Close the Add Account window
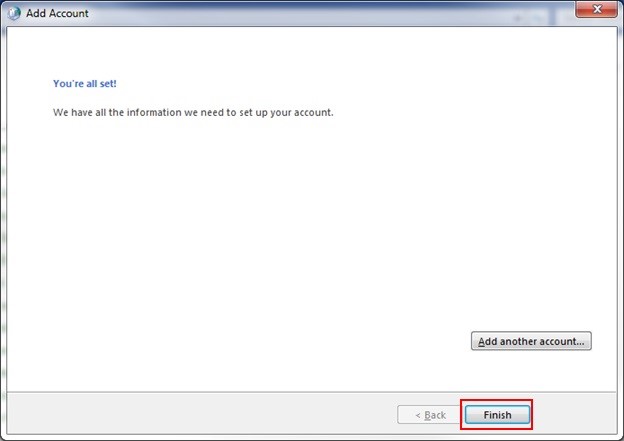624x441 pixels. click(596, 9)
